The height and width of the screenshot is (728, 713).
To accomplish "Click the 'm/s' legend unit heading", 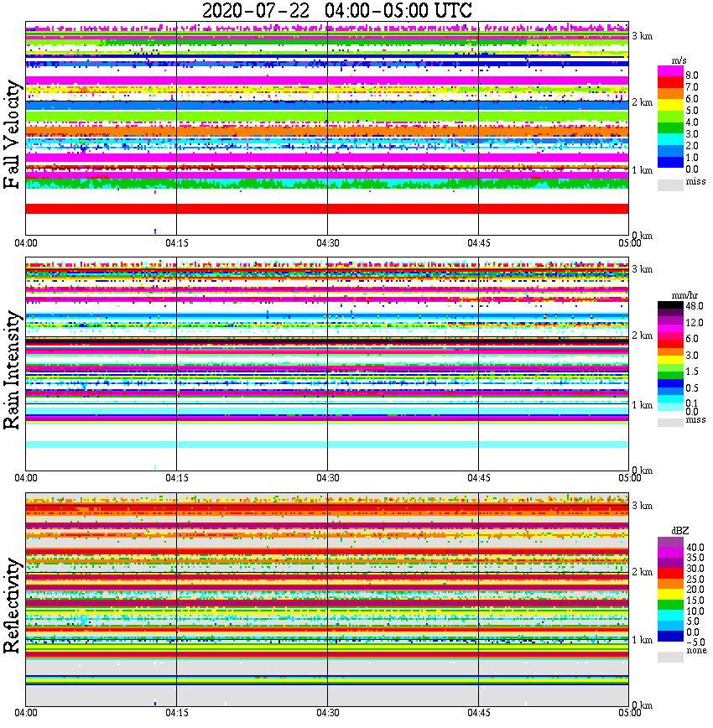I will pos(679,61).
